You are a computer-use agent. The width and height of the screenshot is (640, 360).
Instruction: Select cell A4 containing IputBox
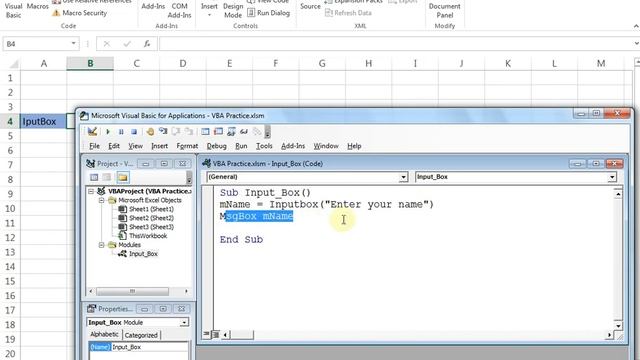[43, 122]
